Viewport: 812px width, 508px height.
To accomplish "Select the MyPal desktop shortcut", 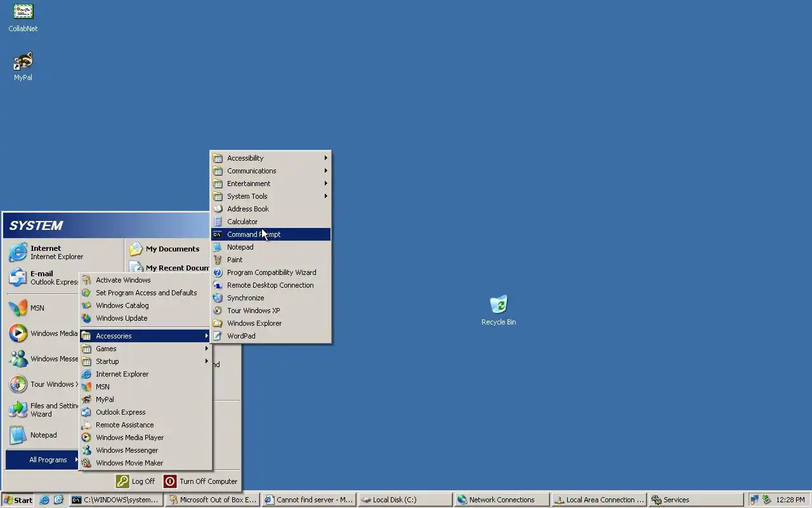I will [23, 67].
